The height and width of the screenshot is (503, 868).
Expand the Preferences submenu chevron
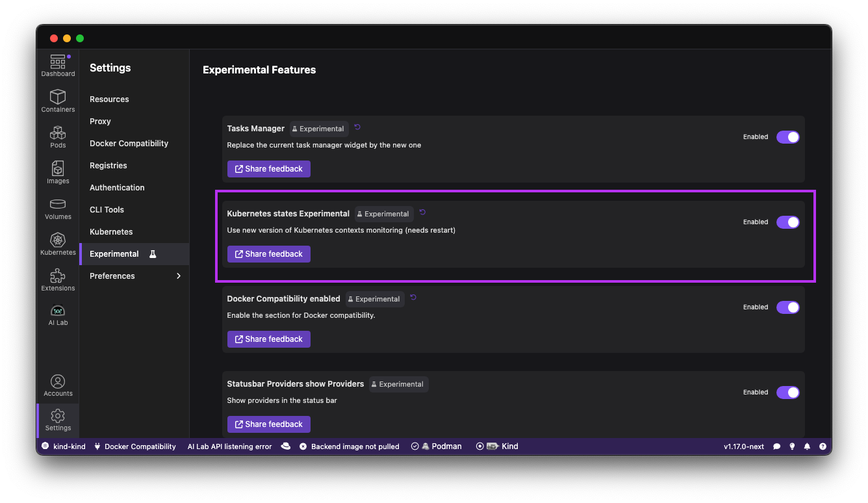(x=179, y=276)
